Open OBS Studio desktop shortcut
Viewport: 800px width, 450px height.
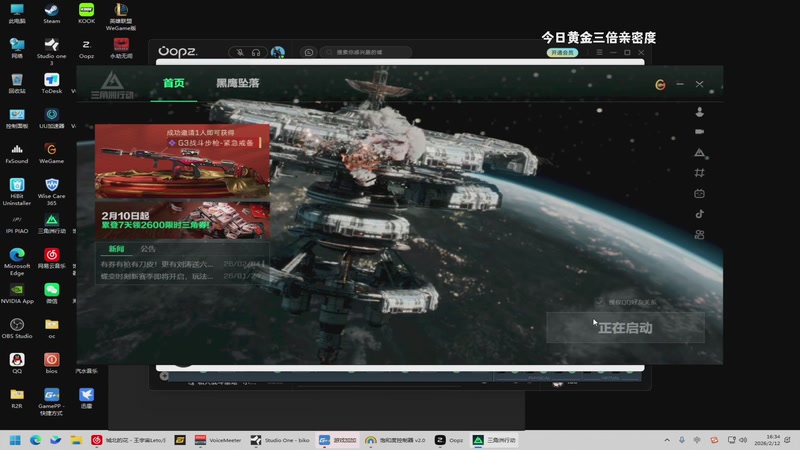click(x=17, y=329)
